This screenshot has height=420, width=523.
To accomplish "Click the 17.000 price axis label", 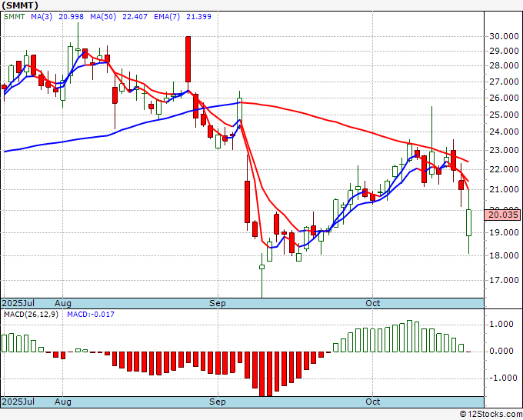I will (504, 280).
